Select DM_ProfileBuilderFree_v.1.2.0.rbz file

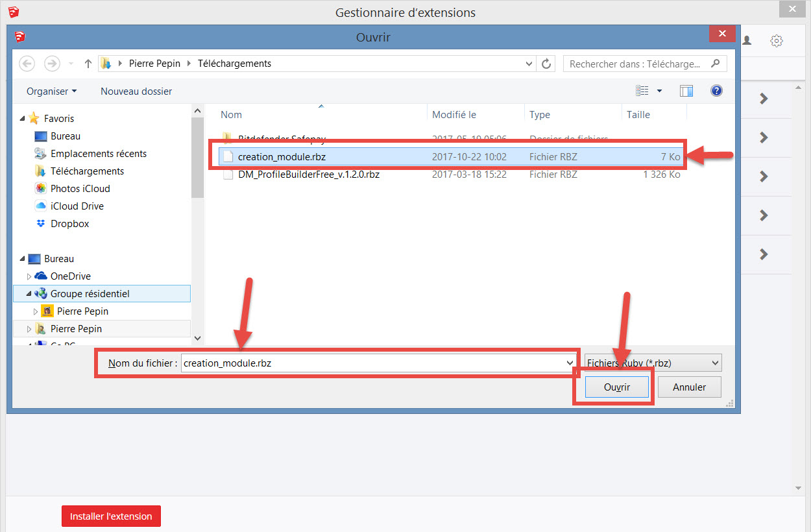(308, 175)
